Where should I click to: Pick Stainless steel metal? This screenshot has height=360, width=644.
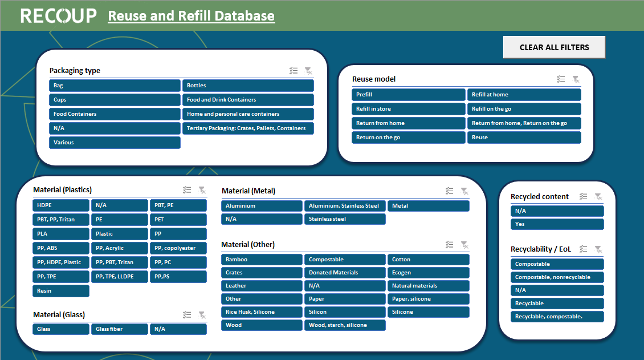click(345, 219)
